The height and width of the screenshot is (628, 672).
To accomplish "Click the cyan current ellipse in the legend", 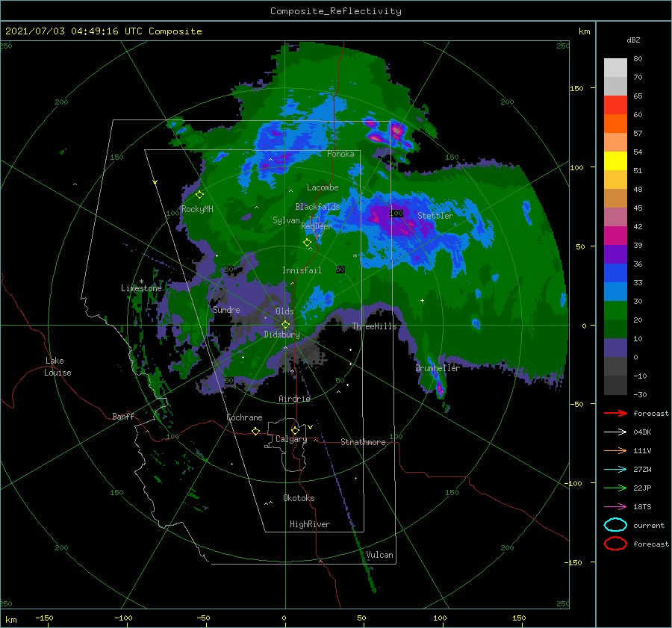I will click(615, 525).
